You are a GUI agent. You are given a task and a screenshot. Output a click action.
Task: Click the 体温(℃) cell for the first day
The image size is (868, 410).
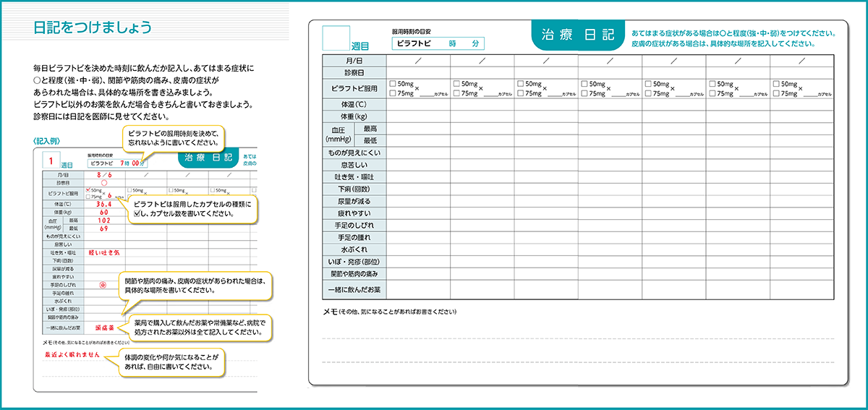click(x=417, y=104)
